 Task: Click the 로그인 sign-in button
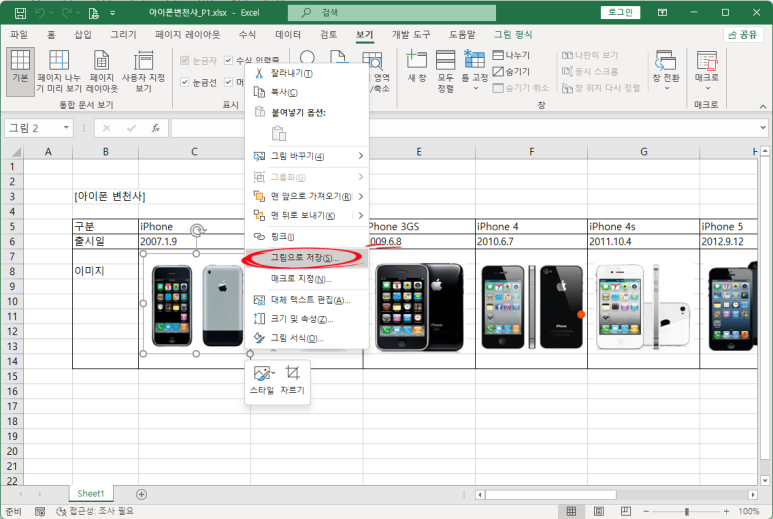click(x=620, y=12)
